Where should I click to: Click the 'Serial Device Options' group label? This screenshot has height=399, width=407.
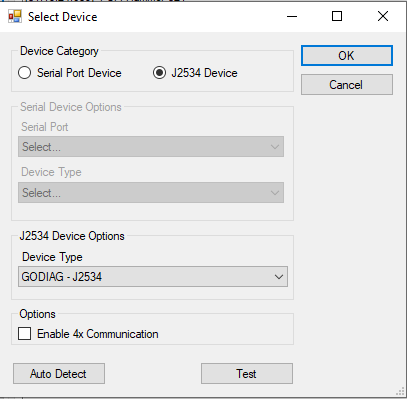click(71, 107)
